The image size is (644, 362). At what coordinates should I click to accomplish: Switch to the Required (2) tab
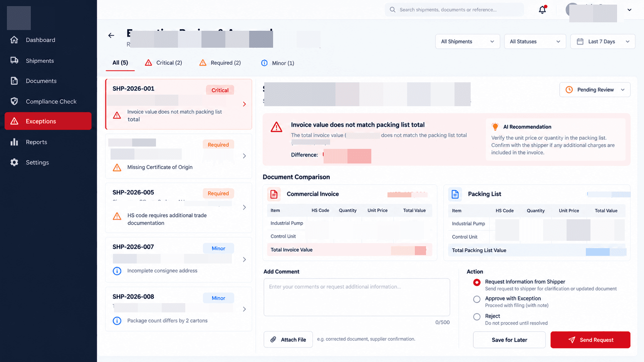click(220, 63)
